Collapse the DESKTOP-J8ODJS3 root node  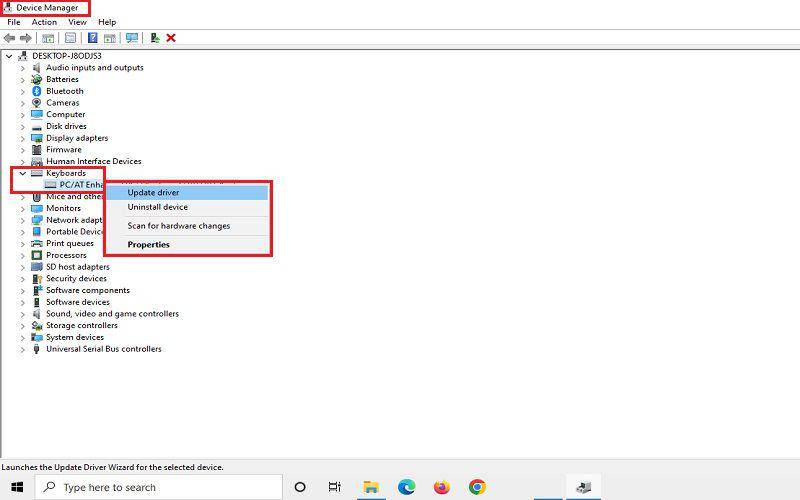coord(9,56)
